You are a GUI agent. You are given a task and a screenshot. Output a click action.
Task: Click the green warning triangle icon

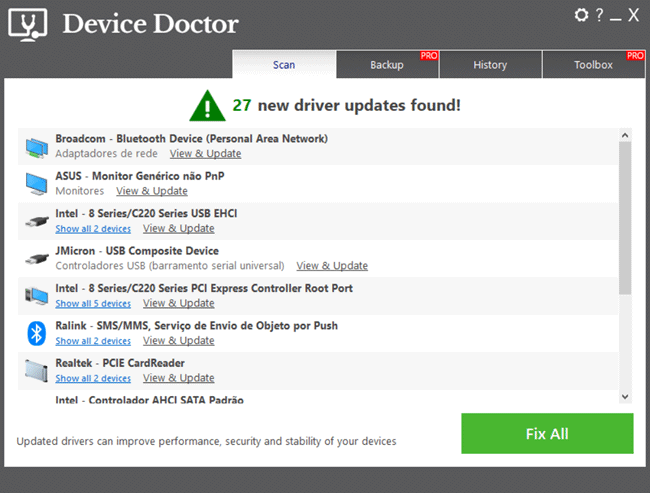tap(207, 106)
